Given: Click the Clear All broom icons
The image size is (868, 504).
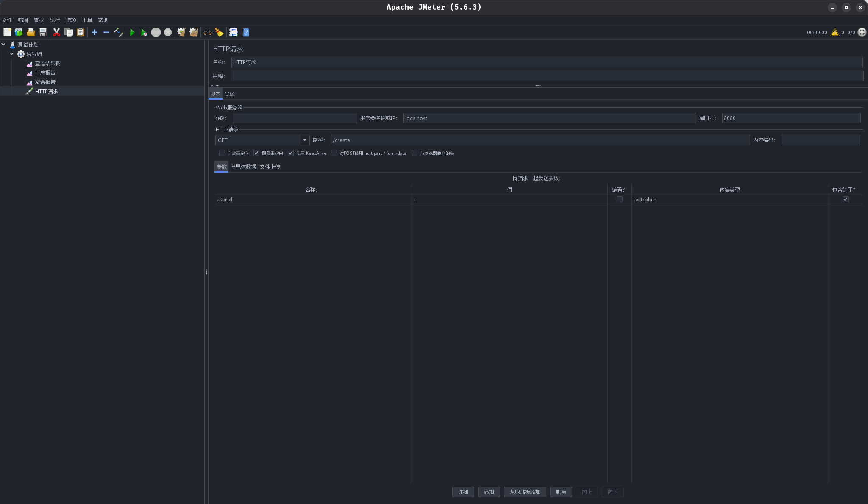Looking at the screenshot, I should point(194,32).
